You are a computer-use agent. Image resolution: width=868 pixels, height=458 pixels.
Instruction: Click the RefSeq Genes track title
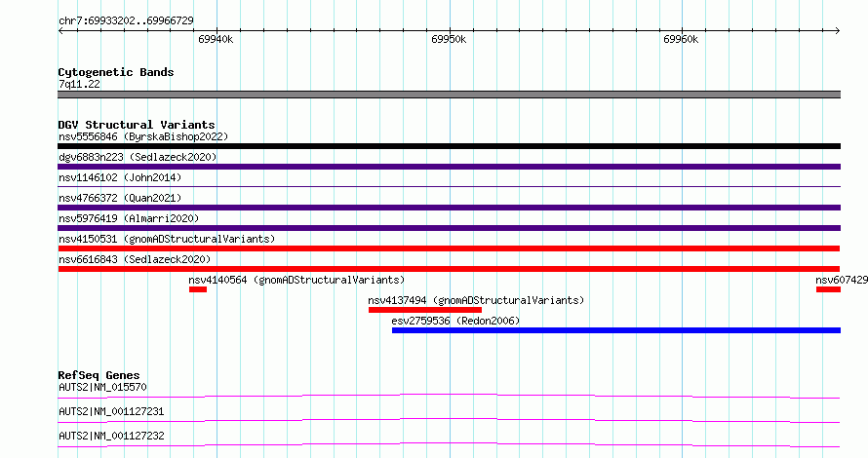pyautogui.click(x=99, y=375)
